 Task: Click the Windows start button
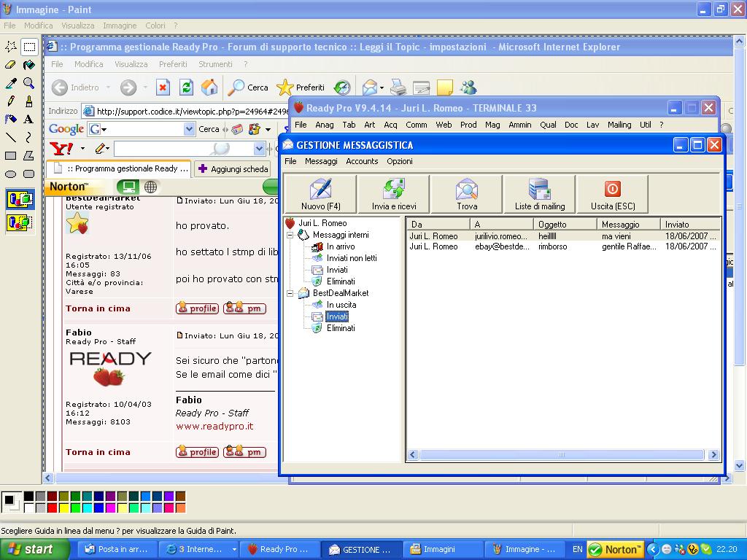point(34,550)
